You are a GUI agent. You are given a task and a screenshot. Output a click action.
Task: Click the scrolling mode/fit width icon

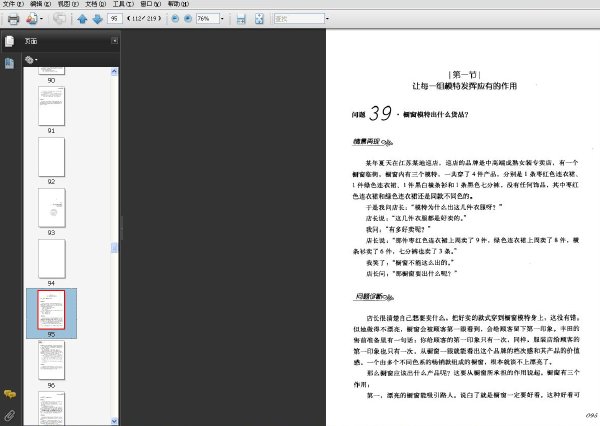tap(241, 19)
